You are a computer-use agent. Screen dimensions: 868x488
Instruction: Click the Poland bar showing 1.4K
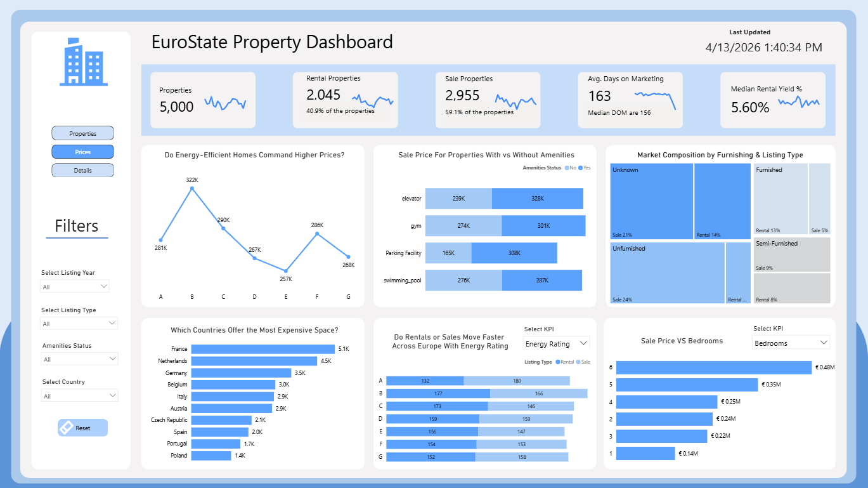(211, 456)
